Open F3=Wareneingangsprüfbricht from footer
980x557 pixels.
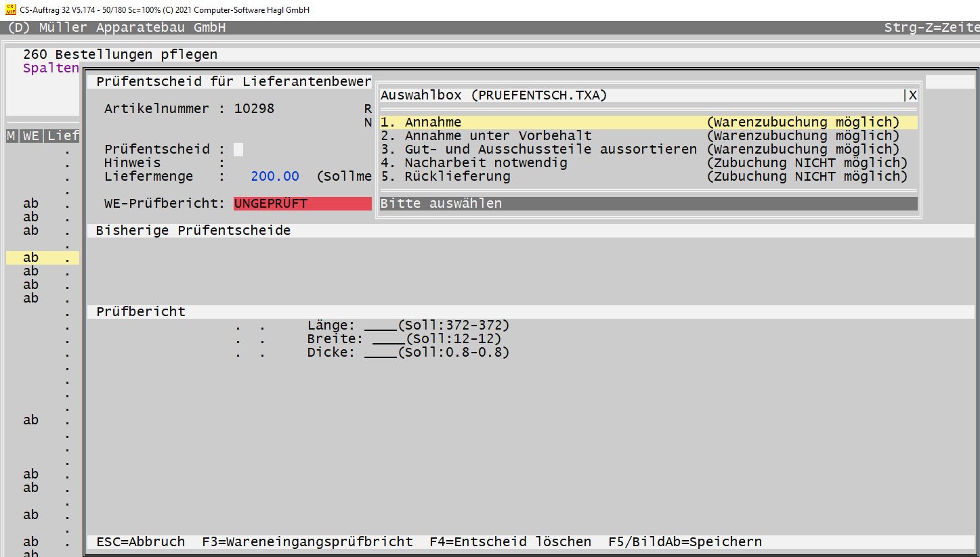click(307, 542)
